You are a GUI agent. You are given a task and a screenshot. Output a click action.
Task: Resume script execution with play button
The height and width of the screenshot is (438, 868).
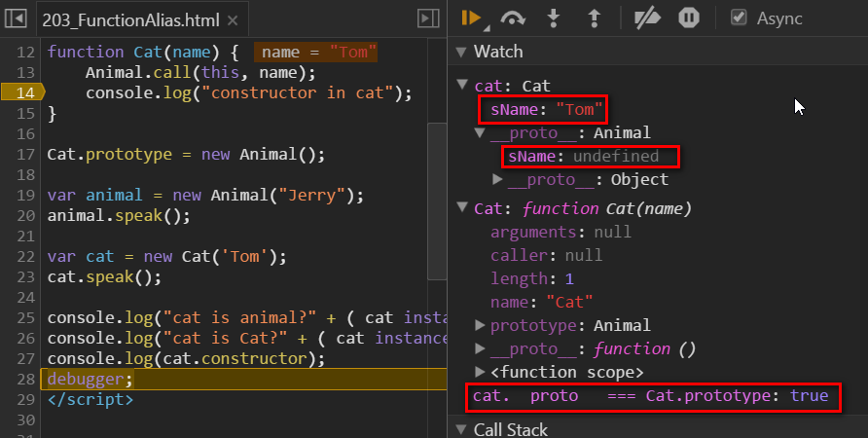pos(471,18)
